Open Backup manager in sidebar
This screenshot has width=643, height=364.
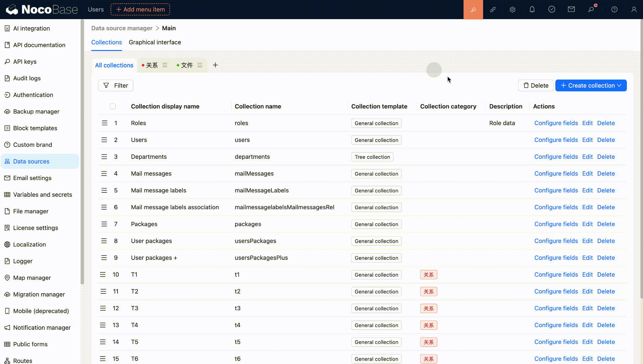36,111
